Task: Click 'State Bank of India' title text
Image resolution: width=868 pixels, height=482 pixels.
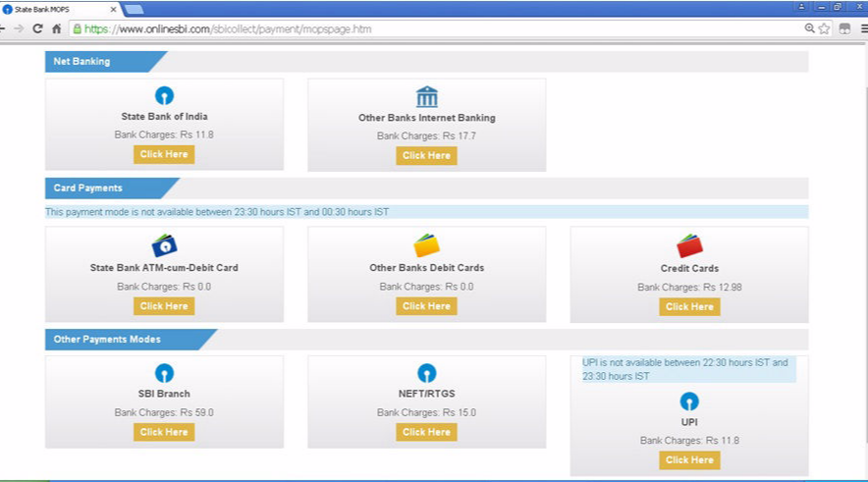Action: (164, 116)
